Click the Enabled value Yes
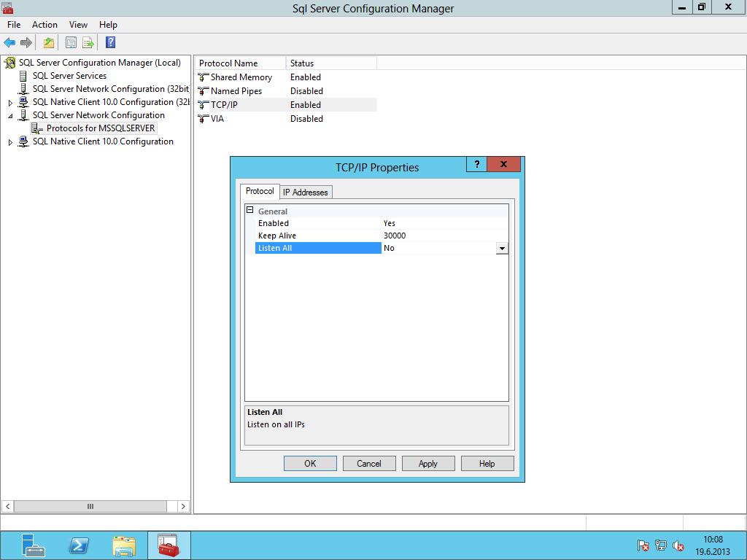Viewport: 747px width, 560px height. [390, 223]
